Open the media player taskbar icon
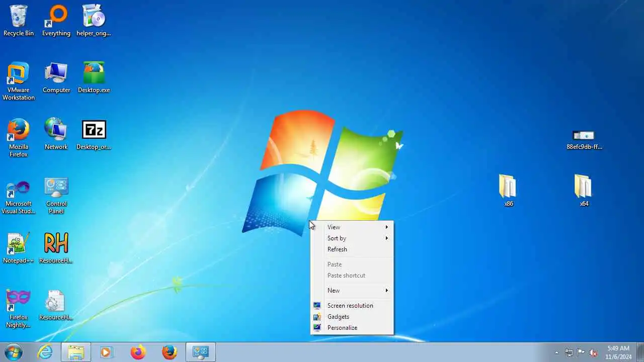This screenshot has height=362, width=644. [107, 352]
